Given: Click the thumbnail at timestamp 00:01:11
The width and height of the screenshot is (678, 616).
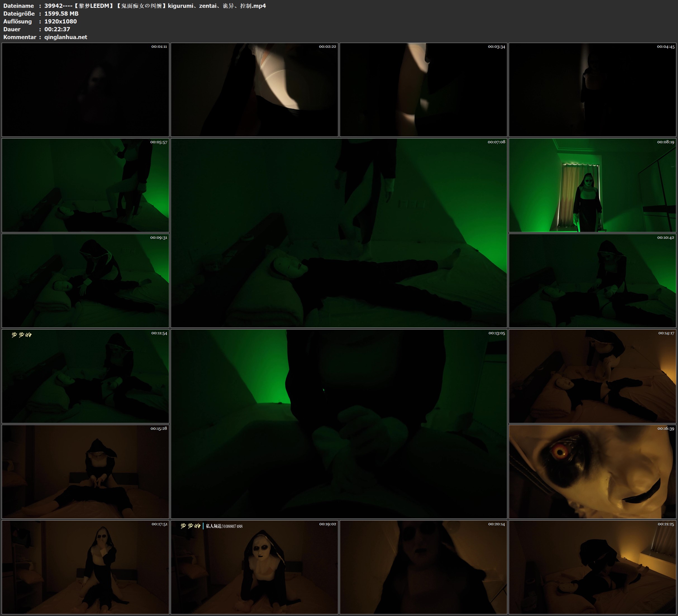Looking at the screenshot, I should point(85,89).
